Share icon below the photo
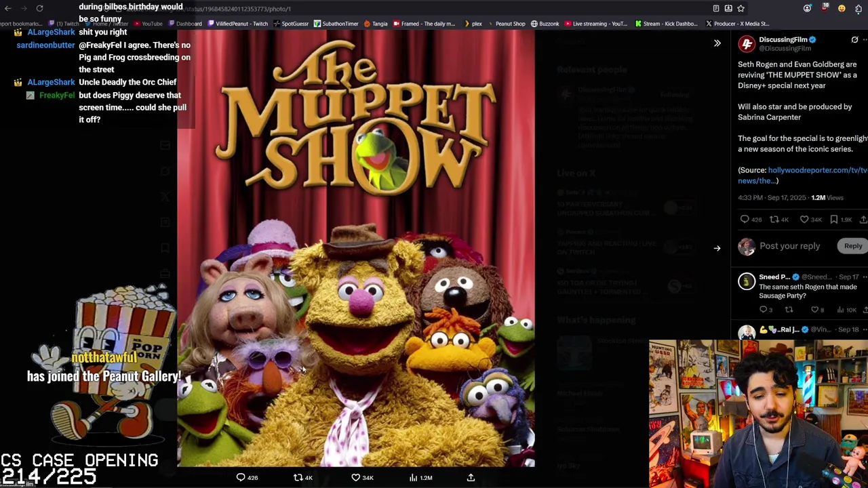Screen dimensions: 868x488 coord(471,478)
